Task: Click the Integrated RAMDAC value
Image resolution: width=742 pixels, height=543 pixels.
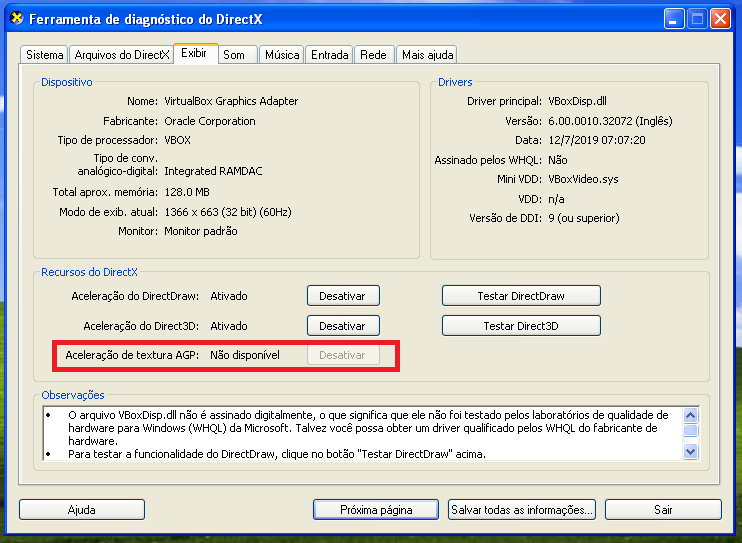Action: point(213,171)
